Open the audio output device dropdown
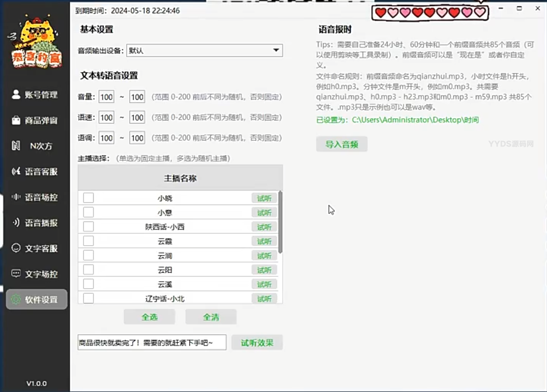 [276, 50]
